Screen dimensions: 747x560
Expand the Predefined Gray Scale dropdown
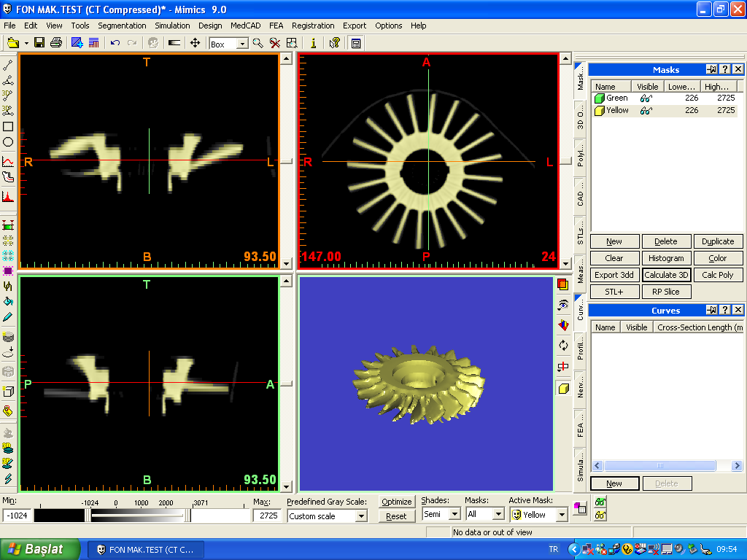click(361, 516)
